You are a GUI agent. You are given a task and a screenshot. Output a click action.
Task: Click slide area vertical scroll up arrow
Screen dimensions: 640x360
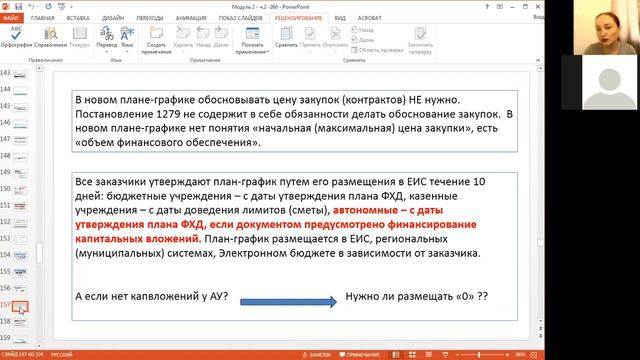(540, 68)
